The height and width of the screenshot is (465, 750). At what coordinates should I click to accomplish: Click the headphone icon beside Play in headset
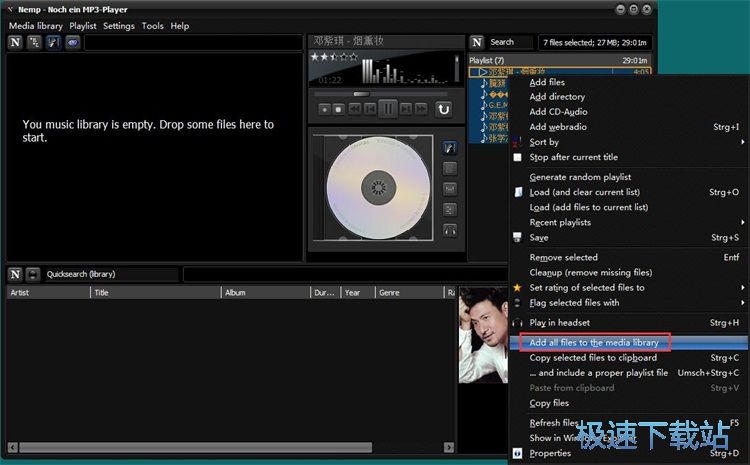[517, 323]
